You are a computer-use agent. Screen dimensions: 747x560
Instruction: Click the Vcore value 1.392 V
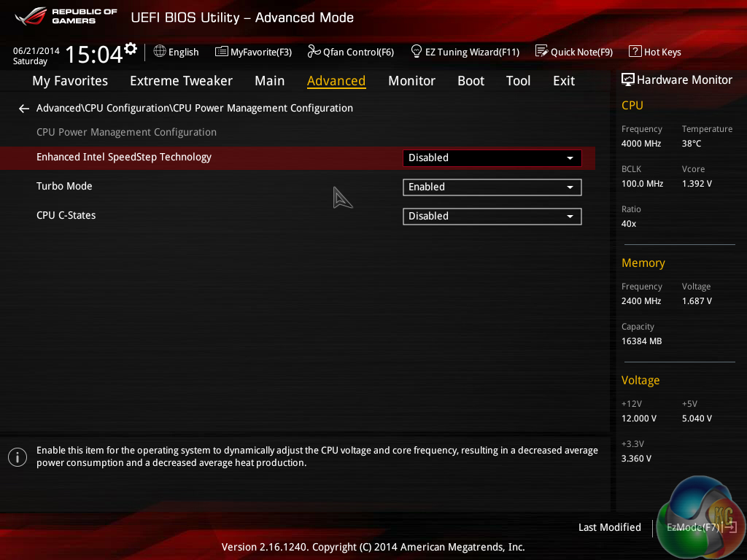click(x=697, y=183)
